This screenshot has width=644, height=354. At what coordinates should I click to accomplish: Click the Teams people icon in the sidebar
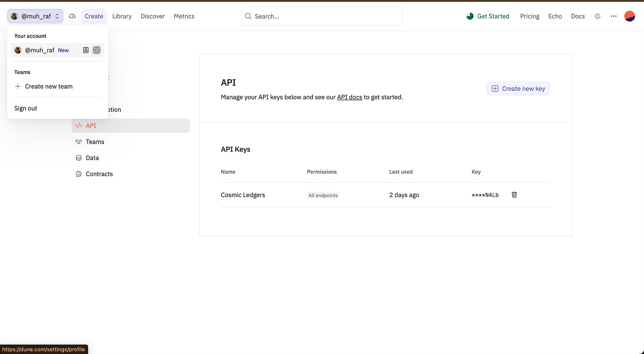point(79,142)
